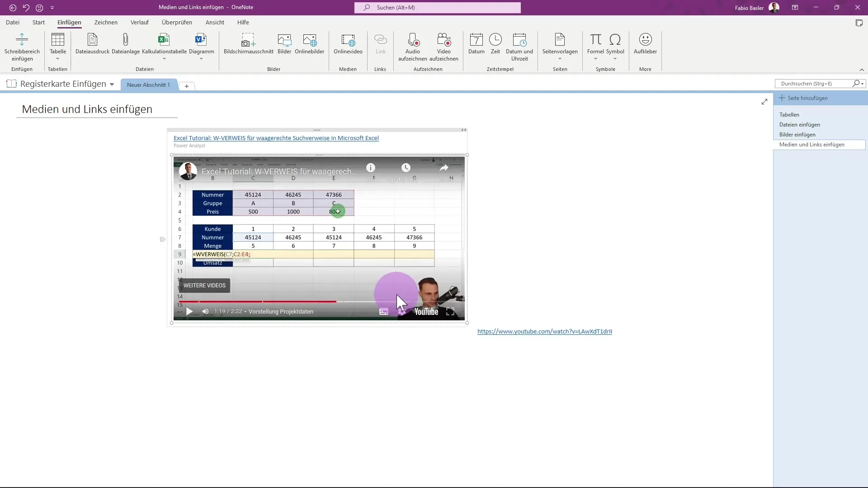
Task: Open the quick access toolbar customize arrow
Action: tap(52, 8)
